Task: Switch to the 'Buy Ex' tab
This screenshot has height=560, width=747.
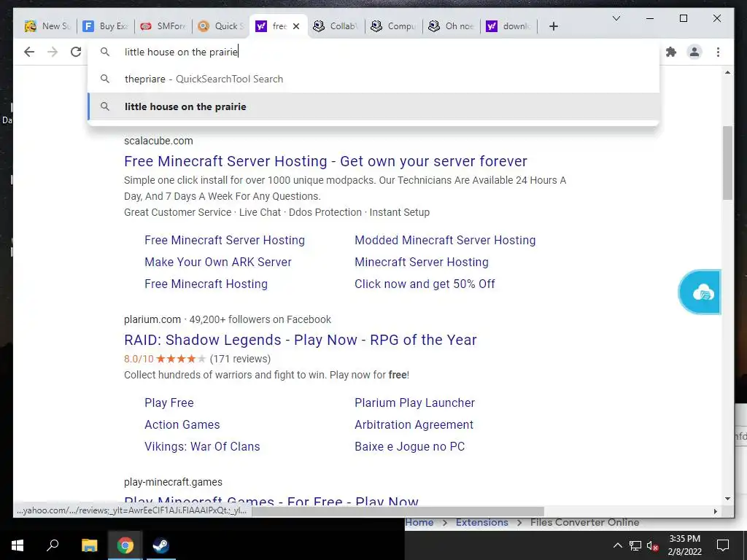Action: (106, 26)
